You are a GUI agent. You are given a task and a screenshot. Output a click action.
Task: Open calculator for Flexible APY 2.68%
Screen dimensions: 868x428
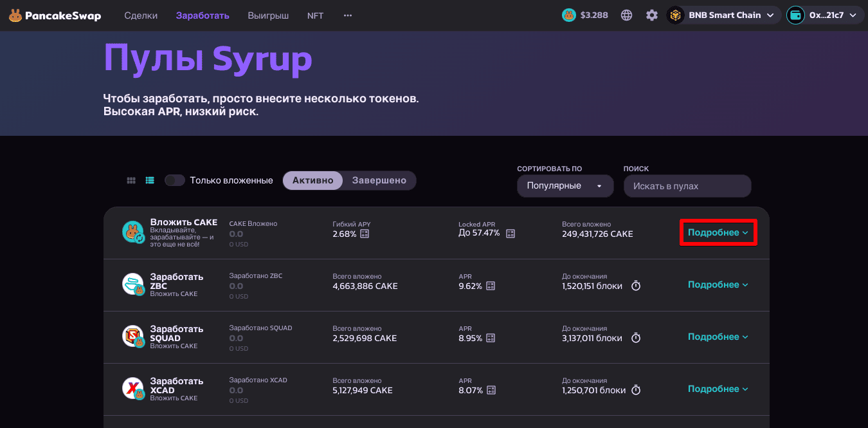tap(365, 234)
